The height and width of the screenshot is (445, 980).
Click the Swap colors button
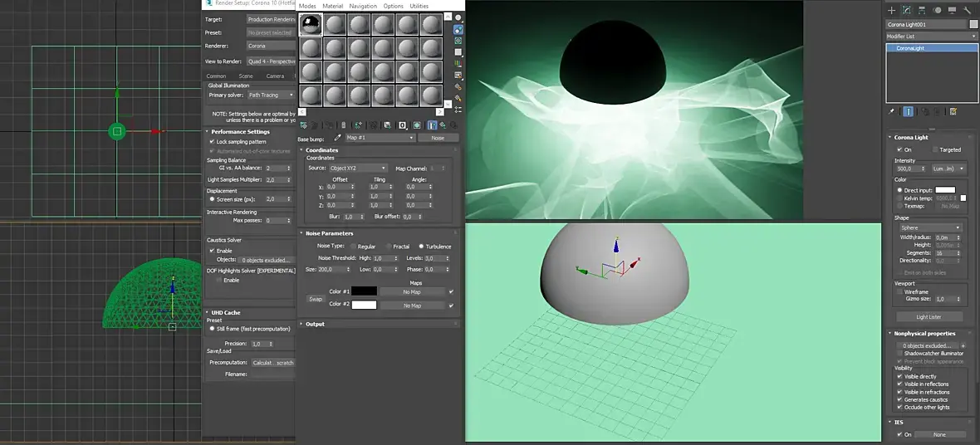point(316,299)
